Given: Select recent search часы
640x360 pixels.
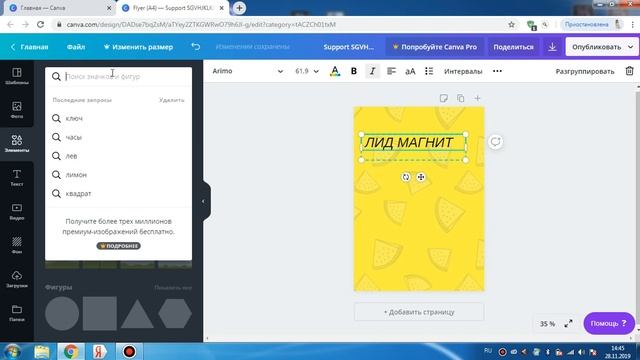Looking at the screenshot, I should (x=118, y=137).
